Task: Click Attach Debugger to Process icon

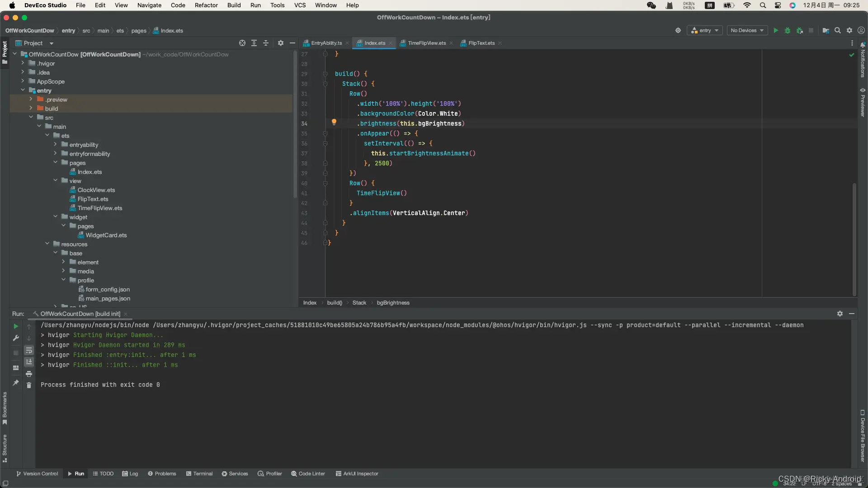Action: tap(800, 31)
